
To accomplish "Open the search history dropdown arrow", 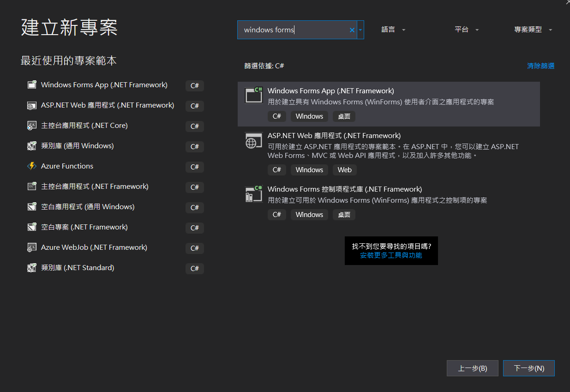I will tap(360, 30).
